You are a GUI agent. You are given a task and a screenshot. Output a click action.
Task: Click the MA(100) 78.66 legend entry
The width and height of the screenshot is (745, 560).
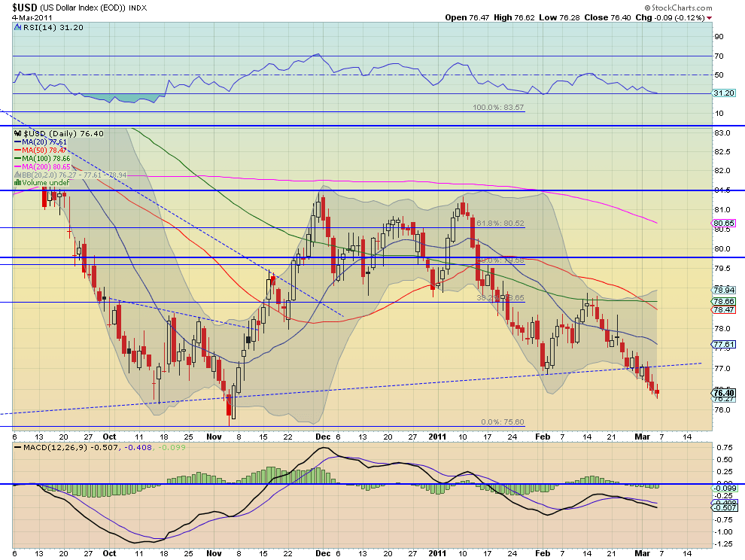coord(46,158)
